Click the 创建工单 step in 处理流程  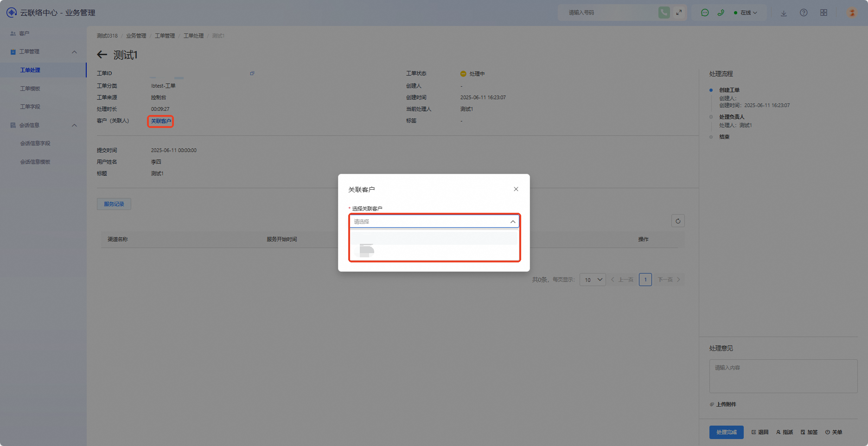pos(729,90)
